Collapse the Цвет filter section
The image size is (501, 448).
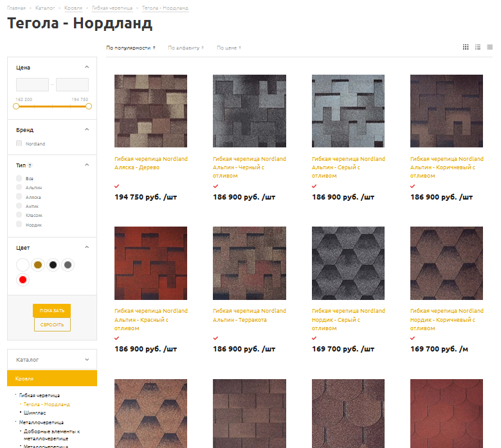click(87, 247)
